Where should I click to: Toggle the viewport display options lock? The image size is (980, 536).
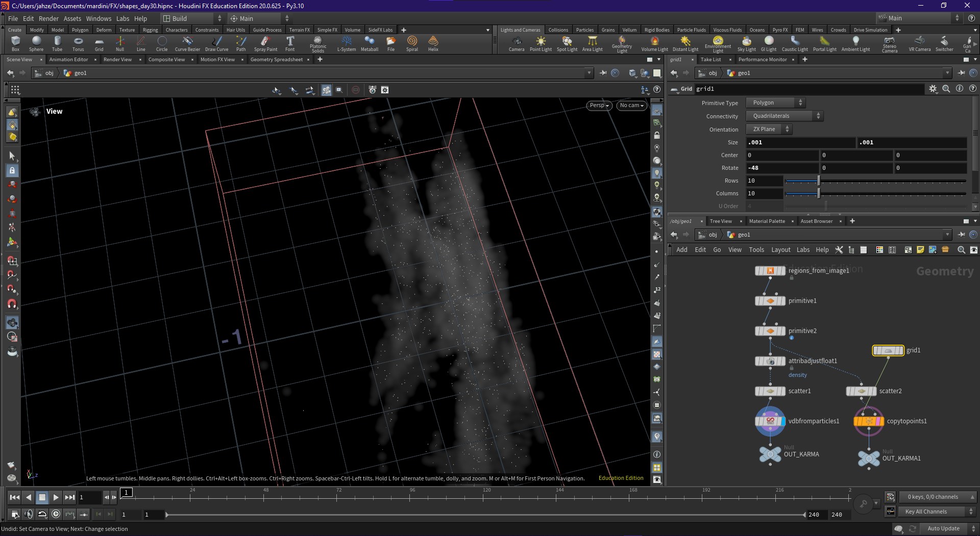click(657, 136)
